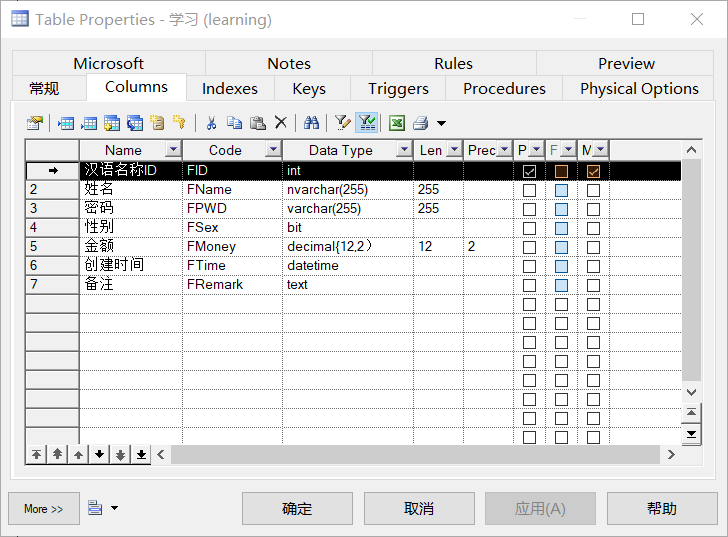Toggle primary key checkbox for FID
728x537 pixels.
[x=529, y=172]
